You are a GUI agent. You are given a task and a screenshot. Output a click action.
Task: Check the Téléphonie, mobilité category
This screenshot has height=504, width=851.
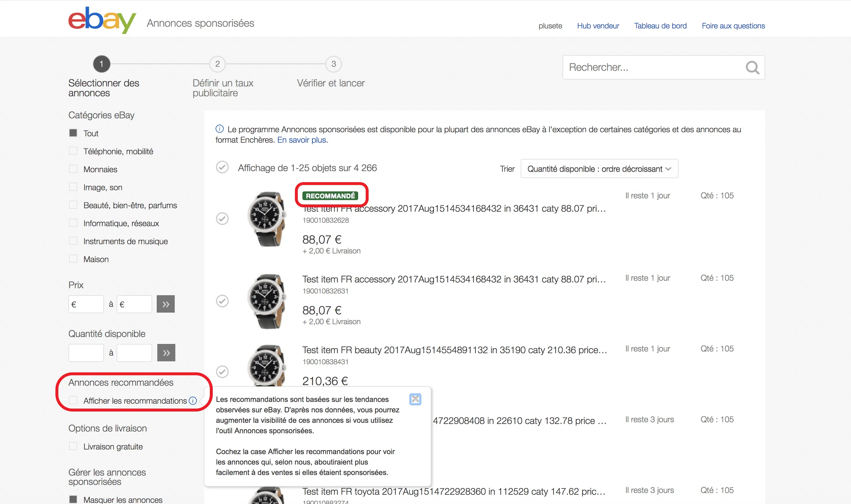click(73, 151)
